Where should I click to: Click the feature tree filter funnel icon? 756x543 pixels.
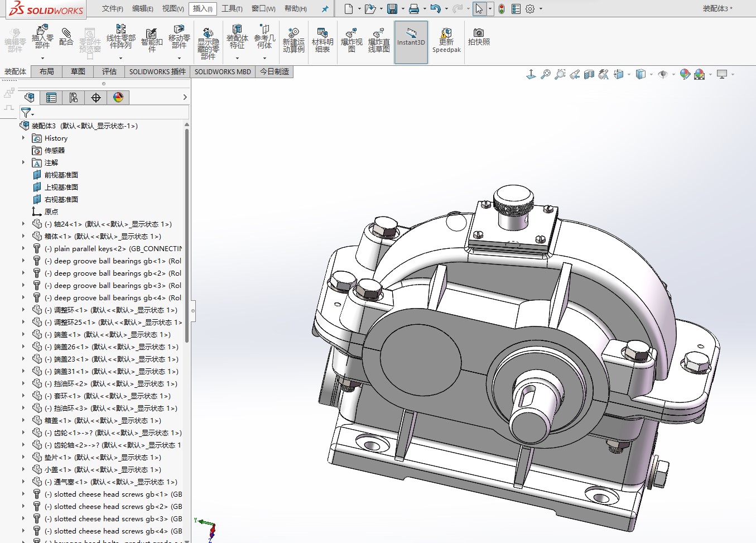[26, 113]
